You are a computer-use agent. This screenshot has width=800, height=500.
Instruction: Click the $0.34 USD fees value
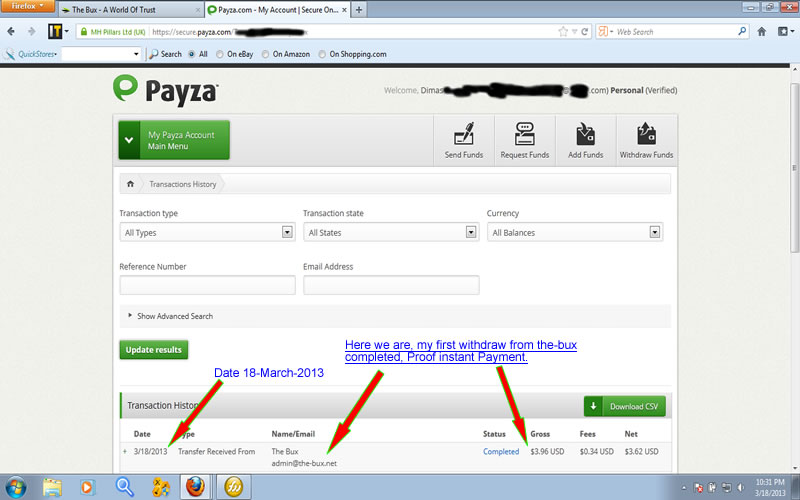tap(596, 452)
